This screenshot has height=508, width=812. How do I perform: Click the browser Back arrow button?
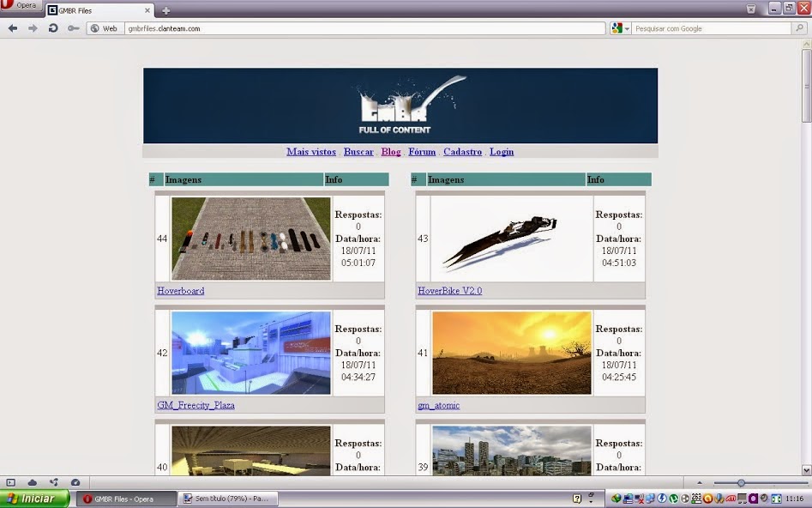click(x=13, y=28)
